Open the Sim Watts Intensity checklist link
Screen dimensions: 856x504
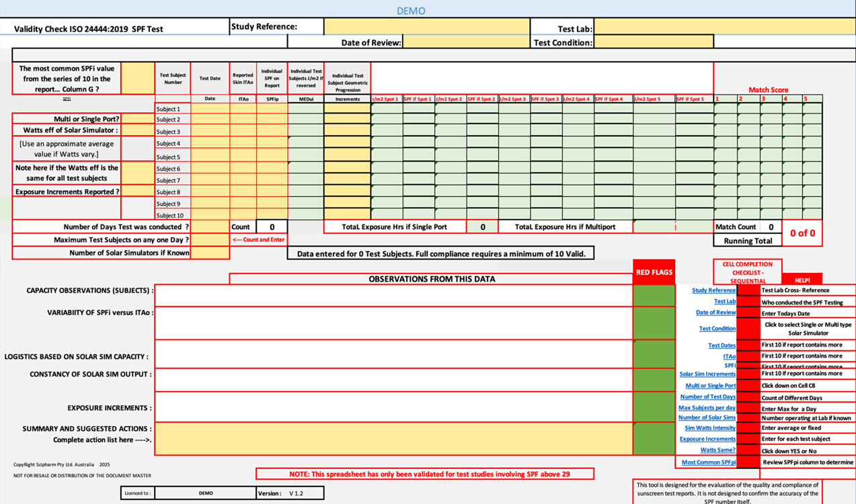[x=711, y=427]
